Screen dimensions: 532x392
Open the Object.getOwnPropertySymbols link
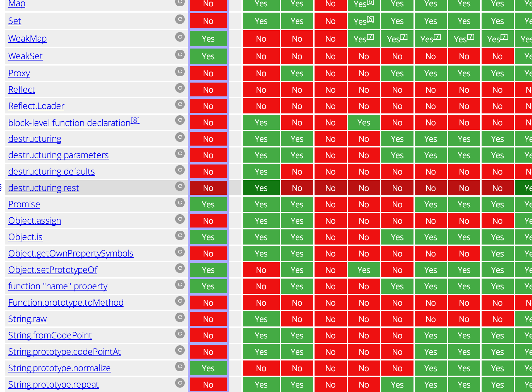point(71,253)
